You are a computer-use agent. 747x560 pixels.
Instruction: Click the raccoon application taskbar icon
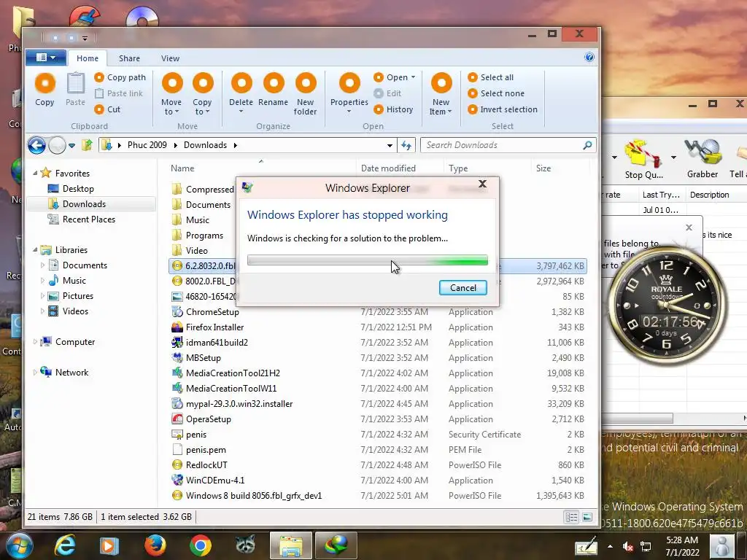pyautogui.click(x=245, y=545)
